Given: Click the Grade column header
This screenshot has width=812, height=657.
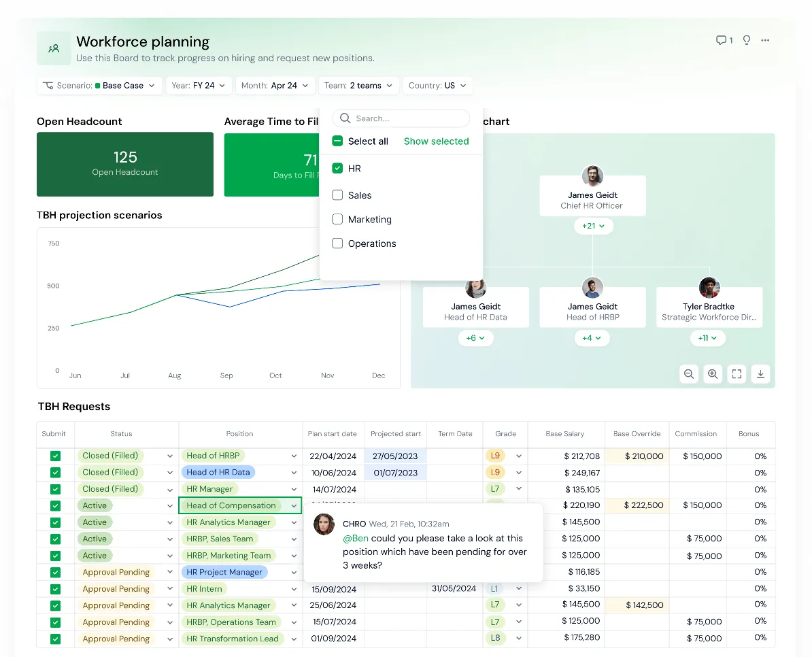Looking at the screenshot, I should [505, 434].
